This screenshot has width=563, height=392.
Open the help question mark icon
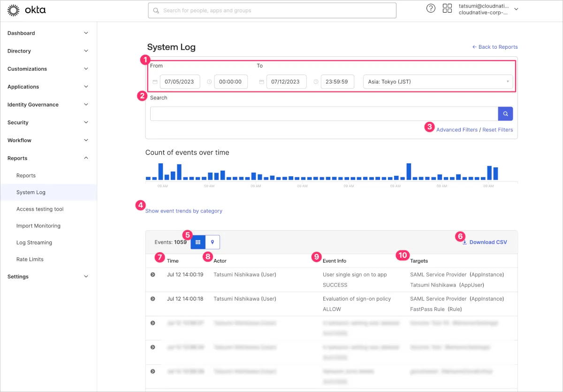coord(431,8)
